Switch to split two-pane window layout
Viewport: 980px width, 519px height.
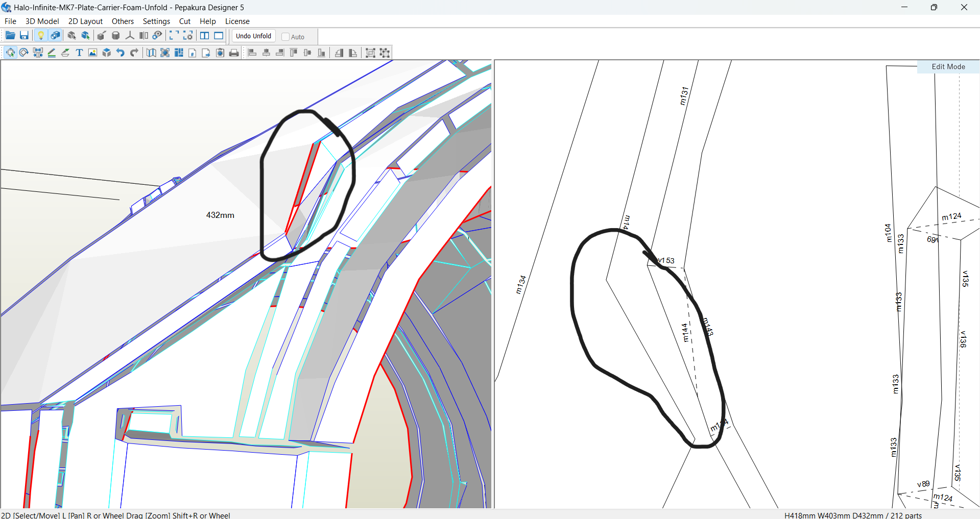tap(205, 36)
